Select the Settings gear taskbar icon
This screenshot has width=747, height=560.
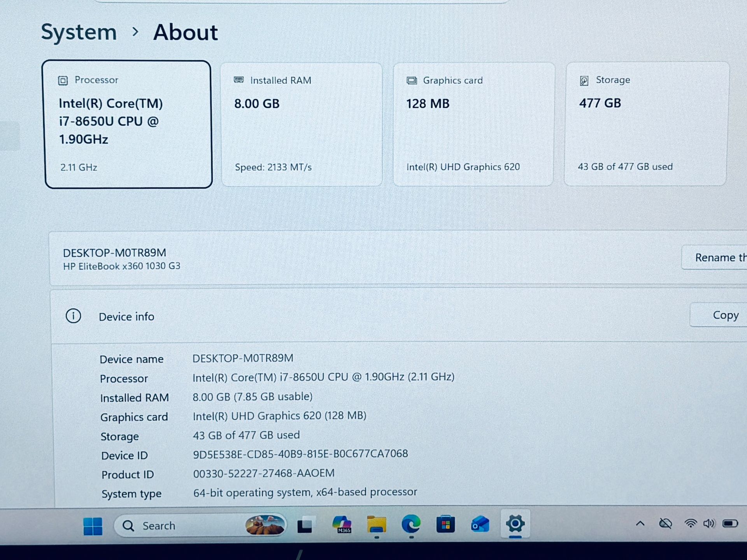515,523
